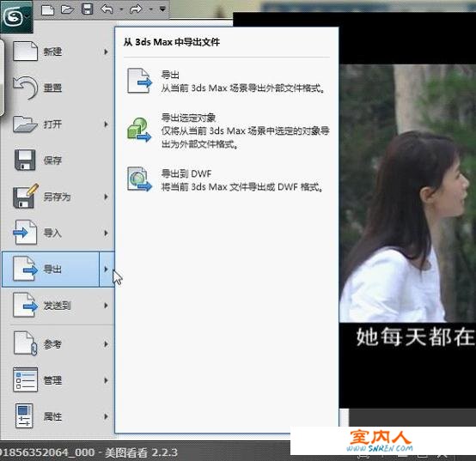Viewport: 476px width, 461px height.
Task: Open the quick access toolbar customize dropdown
Action: [x=162, y=9]
